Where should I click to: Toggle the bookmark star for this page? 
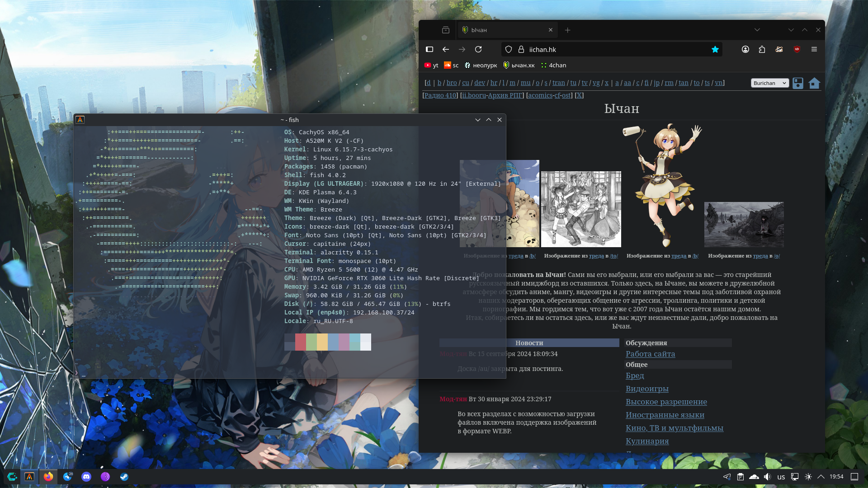click(x=715, y=49)
